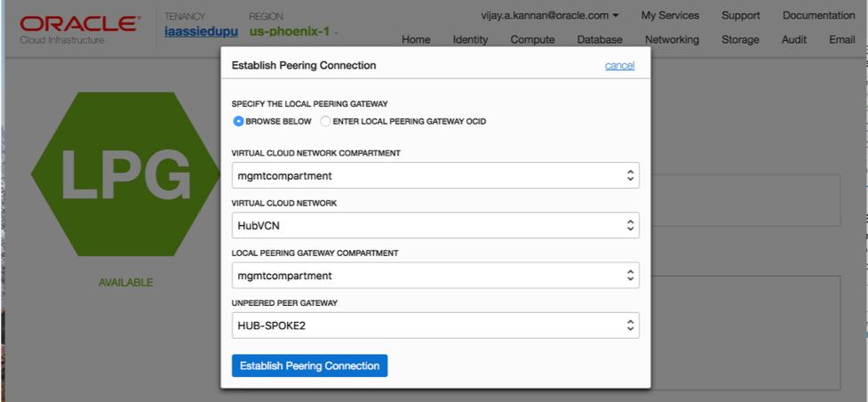Viewport: 868px width, 402px height.
Task: Open Virtual Cloud Network Compartment dropdown
Action: pyautogui.click(x=435, y=175)
